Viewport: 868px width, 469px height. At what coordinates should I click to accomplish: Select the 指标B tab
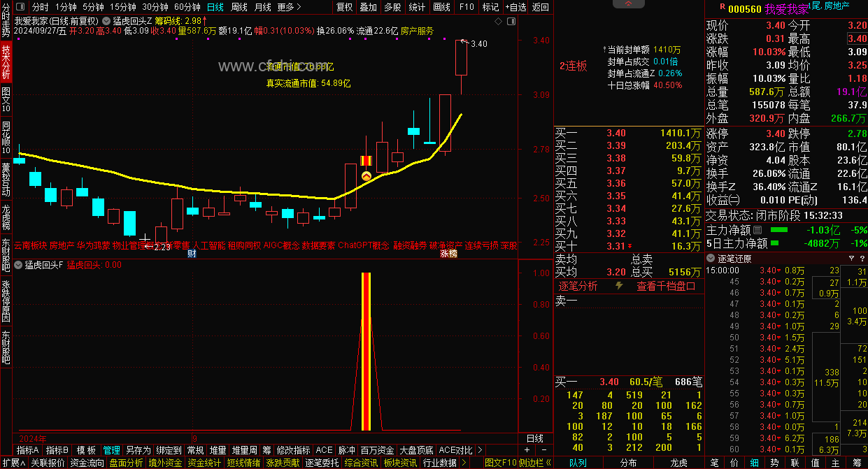57,451
